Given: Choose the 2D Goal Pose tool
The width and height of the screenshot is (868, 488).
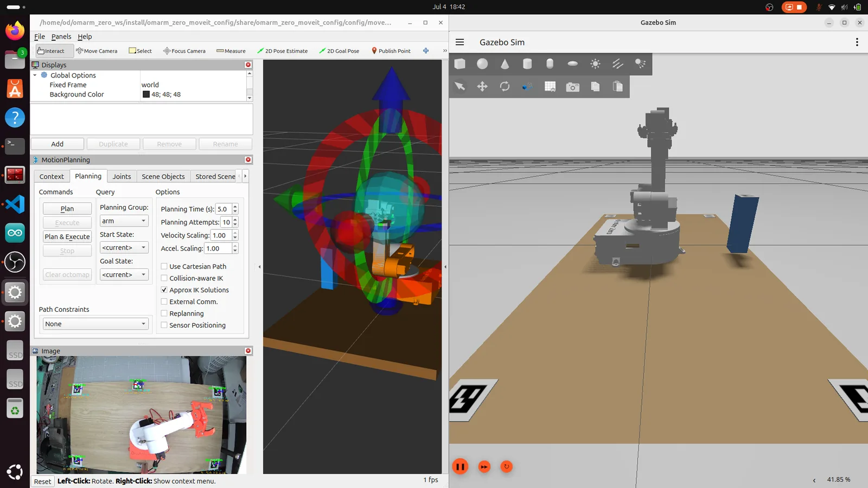Looking at the screenshot, I should click(339, 51).
